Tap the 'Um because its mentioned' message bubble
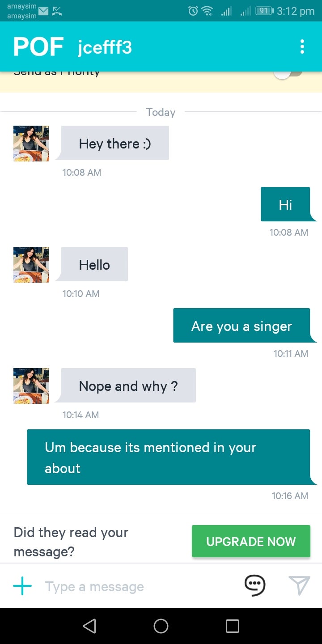 (168, 457)
